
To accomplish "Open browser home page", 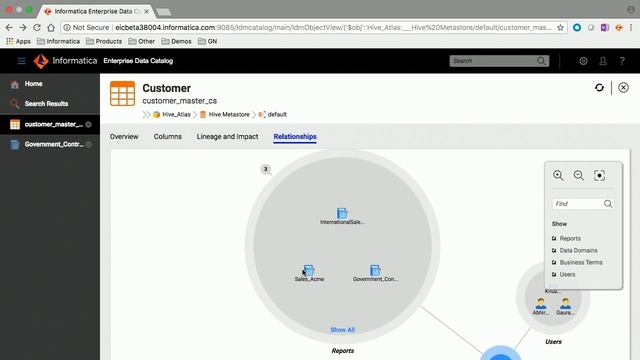I will point(51,27).
